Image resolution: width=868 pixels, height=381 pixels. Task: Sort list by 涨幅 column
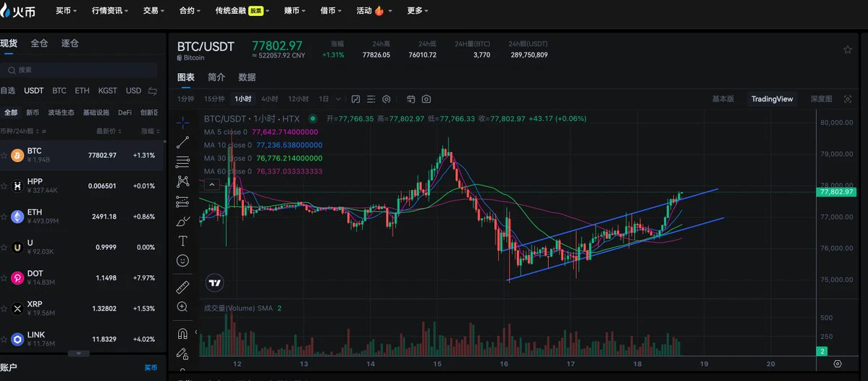(x=151, y=132)
